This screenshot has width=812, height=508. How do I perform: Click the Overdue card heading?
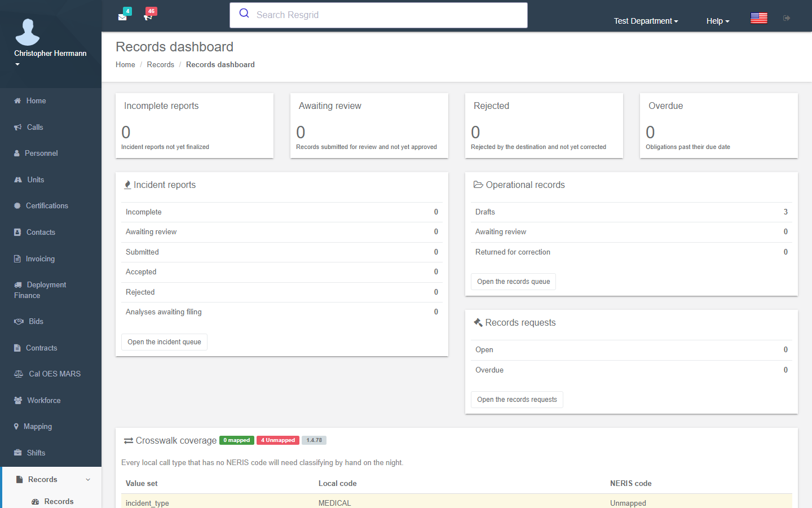point(666,106)
